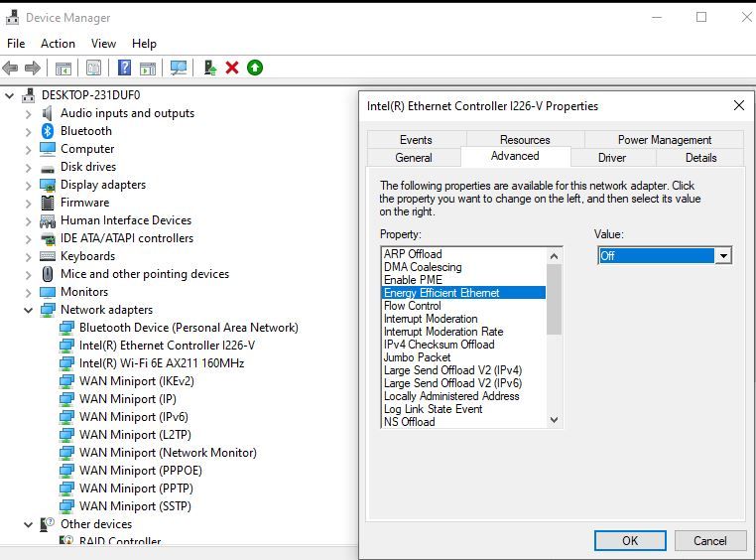
Task: Click the Back arrow toolbar icon
Action: tap(10, 68)
